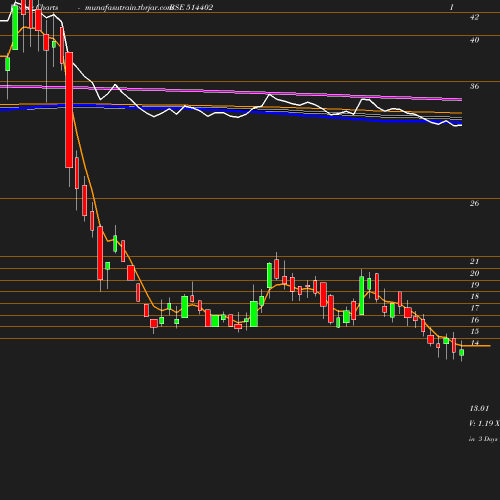Click the 26 price axis label
500x500 pixels.
[x=474, y=203]
